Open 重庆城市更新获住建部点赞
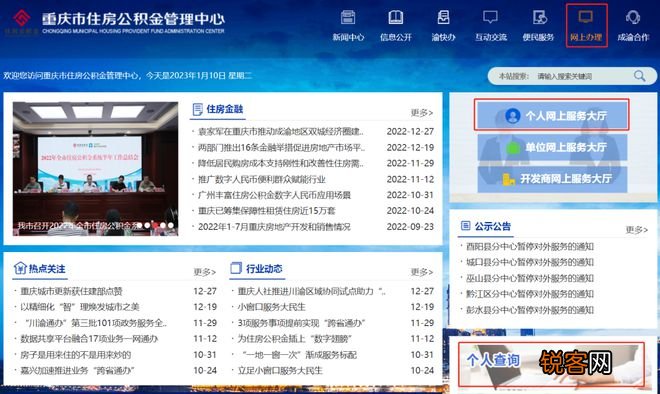Viewport: 660px width, 394px height. click(71, 291)
